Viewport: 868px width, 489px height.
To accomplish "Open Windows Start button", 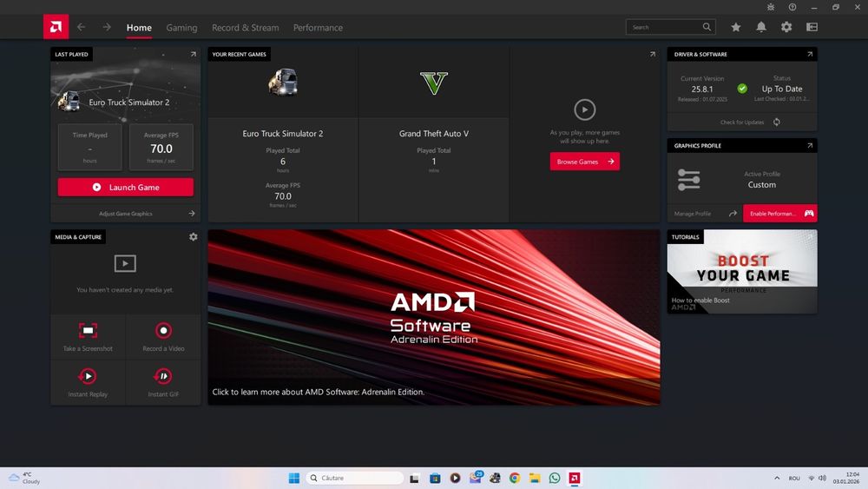I will pos(294,478).
